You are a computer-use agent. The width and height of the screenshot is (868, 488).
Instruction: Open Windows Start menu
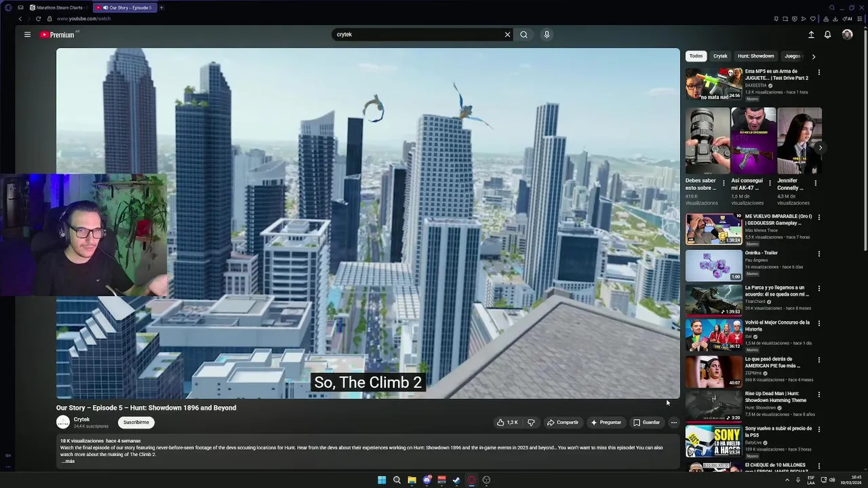point(382,480)
